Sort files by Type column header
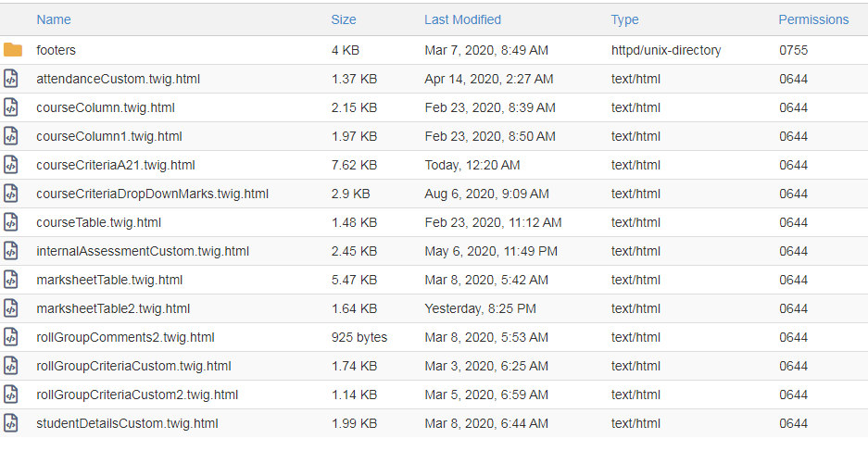The width and height of the screenshot is (868, 451). tap(624, 20)
